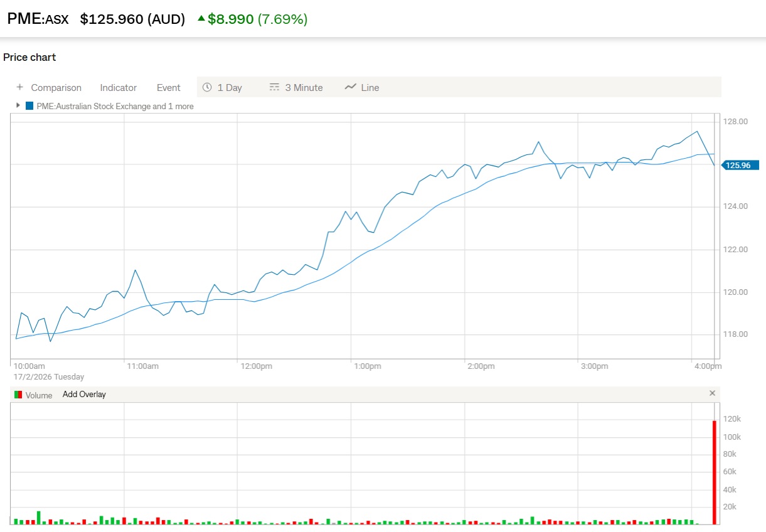Click the tall red volume bar at close
This screenshot has width=766, height=532.
(x=714, y=472)
